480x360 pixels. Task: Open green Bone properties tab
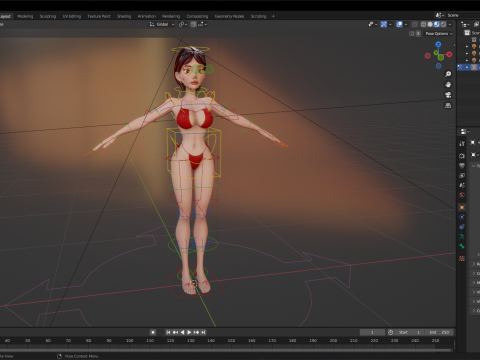(x=462, y=246)
